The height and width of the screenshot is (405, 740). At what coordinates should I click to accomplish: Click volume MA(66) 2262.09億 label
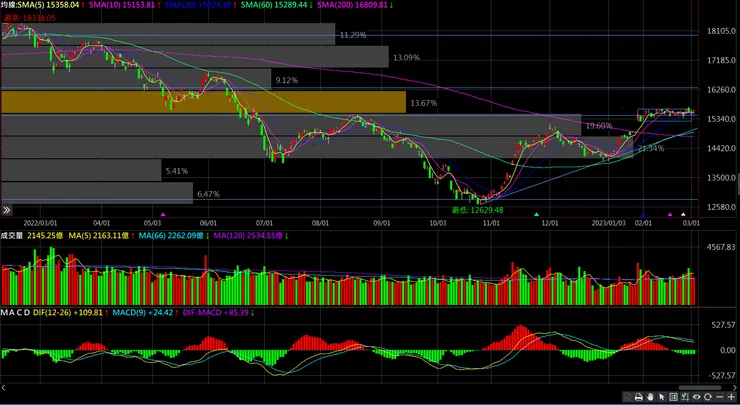[x=171, y=235]
